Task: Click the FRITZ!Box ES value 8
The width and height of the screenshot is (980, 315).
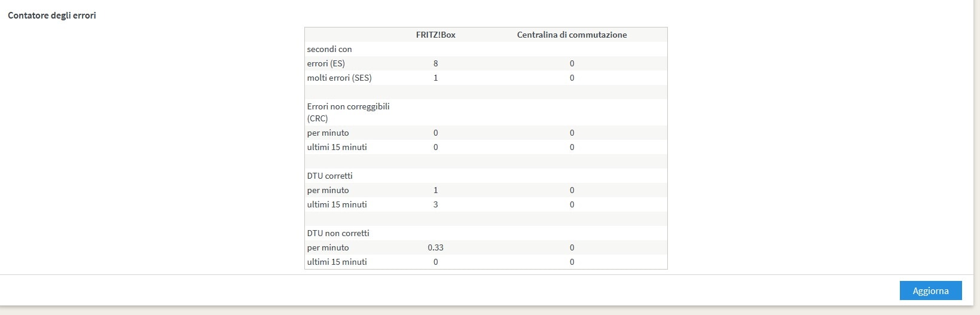Action: [x=435, y=63]
